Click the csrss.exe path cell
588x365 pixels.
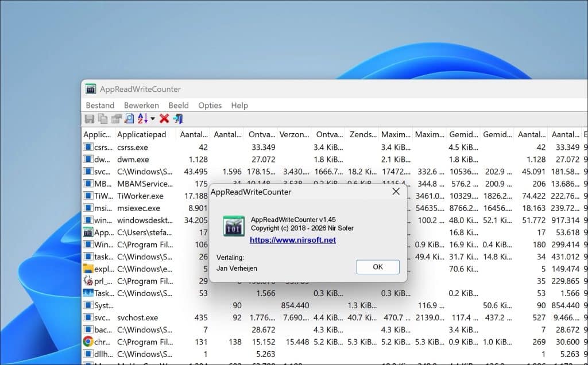[x=133, y=147]
